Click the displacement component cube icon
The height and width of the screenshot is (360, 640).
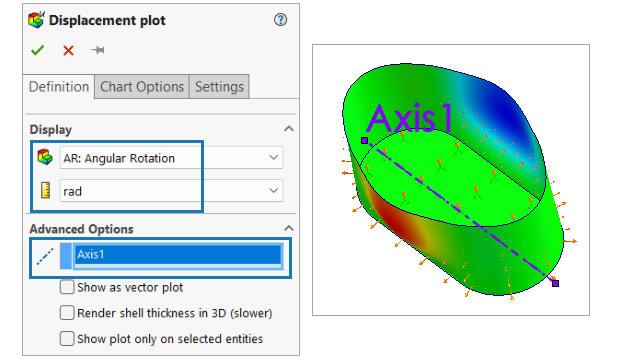[x=45, y=158]
